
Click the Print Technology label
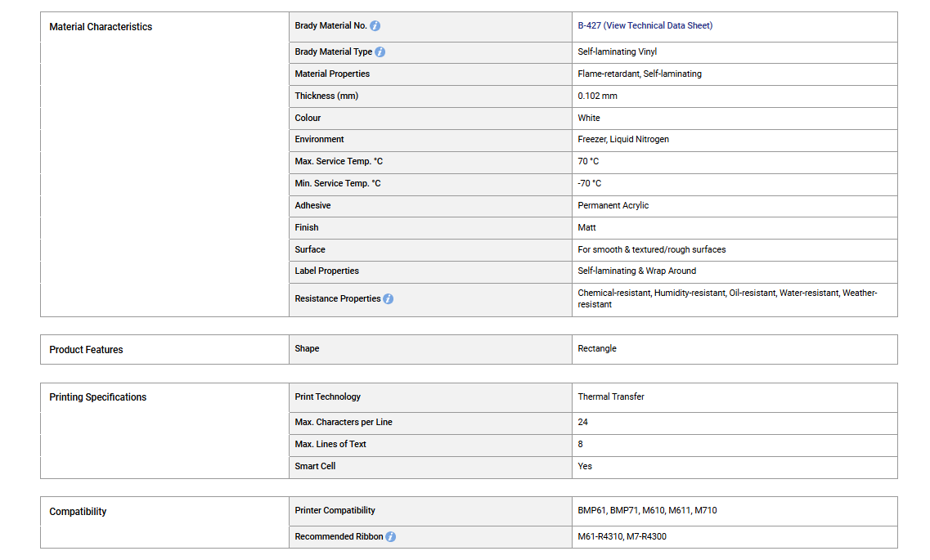327,396
